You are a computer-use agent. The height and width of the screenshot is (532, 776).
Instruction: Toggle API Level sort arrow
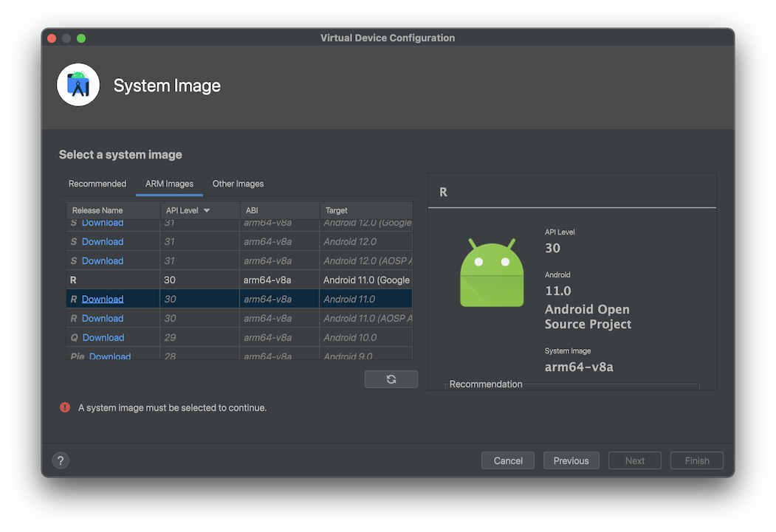point(207,210)
